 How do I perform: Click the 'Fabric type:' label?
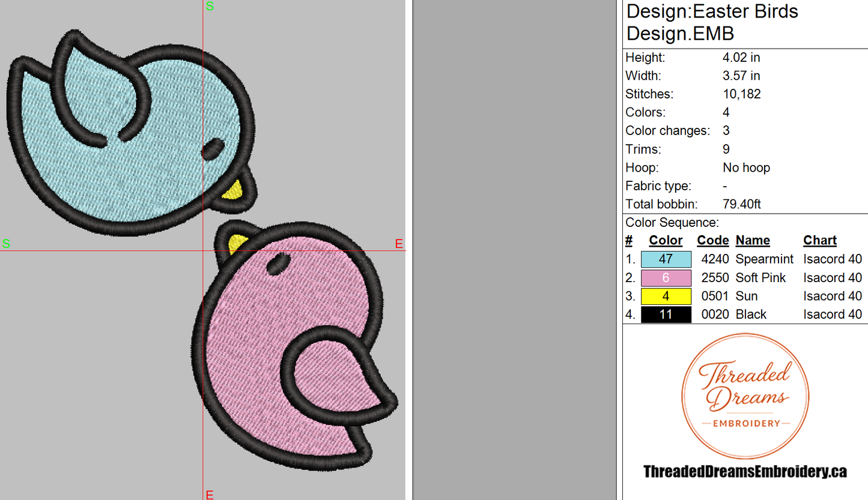click(658, 186)
